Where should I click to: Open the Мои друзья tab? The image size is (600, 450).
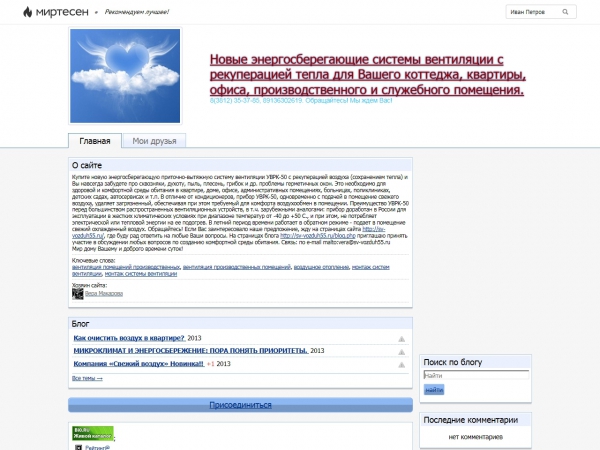(154, 141)
